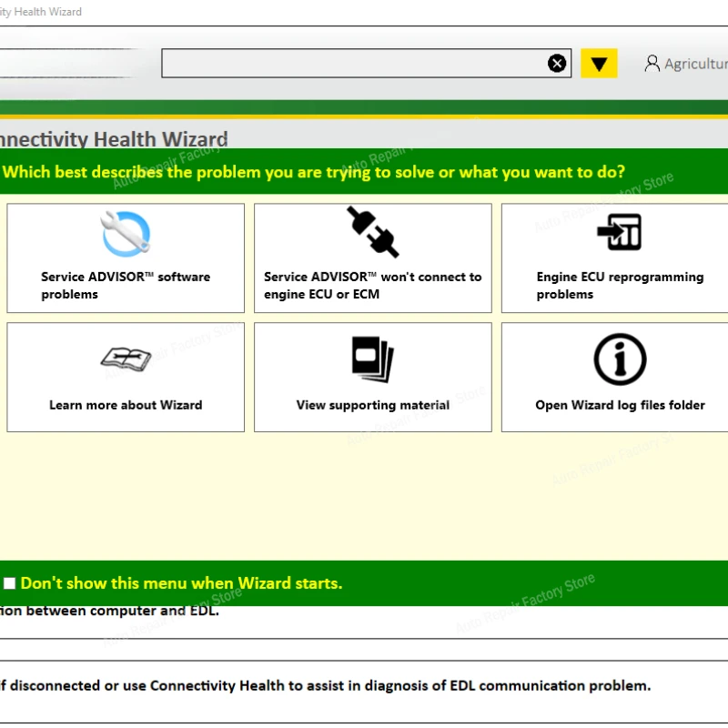This screenshot has width=728, height=728.
Task: Click the disconnected plug icon for ECU connection problems
Action: [x=372, y=230]
